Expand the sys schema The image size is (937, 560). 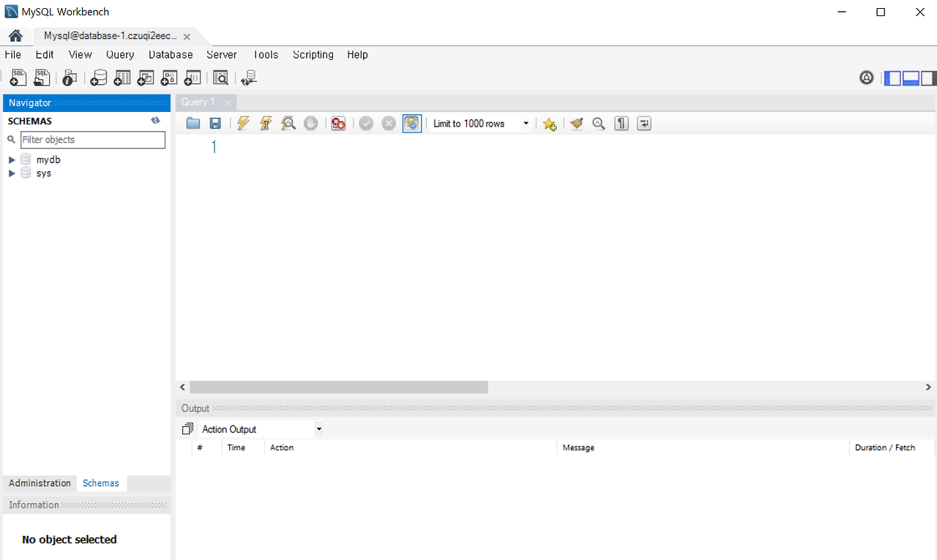[x=12, y=173]
